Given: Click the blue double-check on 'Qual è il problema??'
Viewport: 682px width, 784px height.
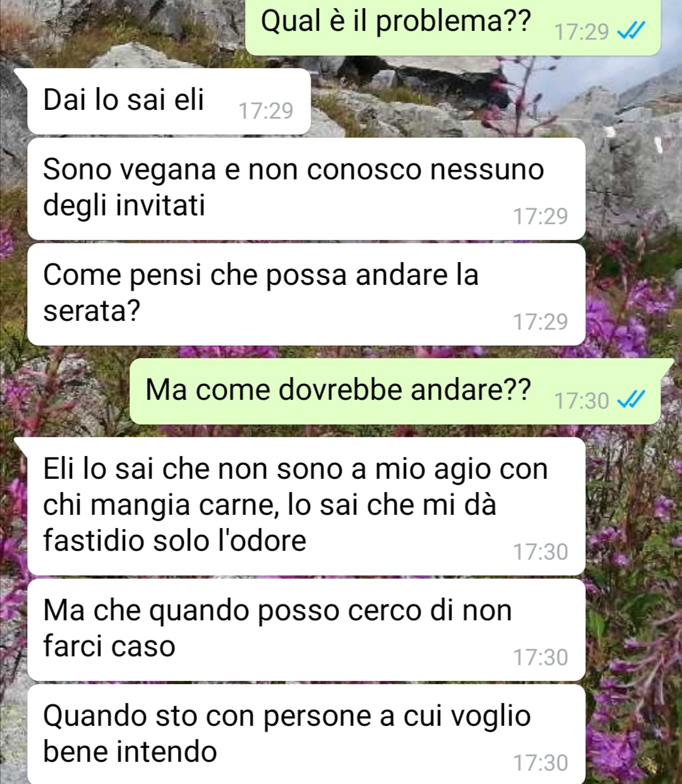Looking at the screenshot, I should (x=631, y=32).
